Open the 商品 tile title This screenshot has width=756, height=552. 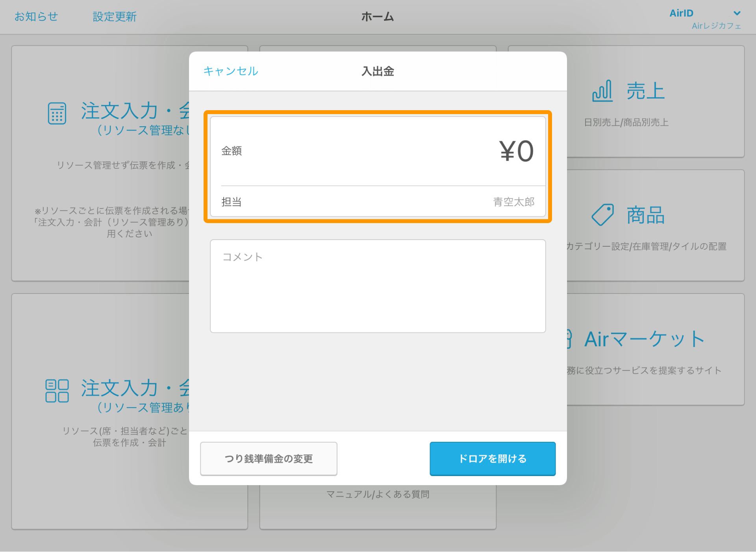646,215
